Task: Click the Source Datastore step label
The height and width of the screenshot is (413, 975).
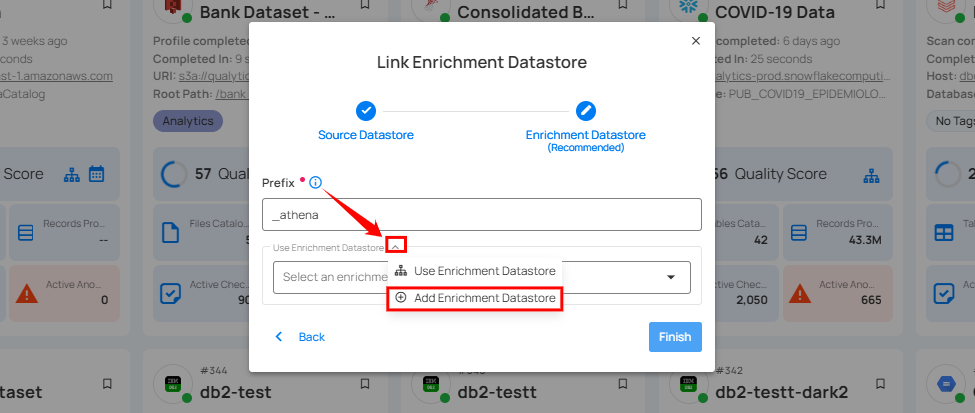Action: coord(366,135)
